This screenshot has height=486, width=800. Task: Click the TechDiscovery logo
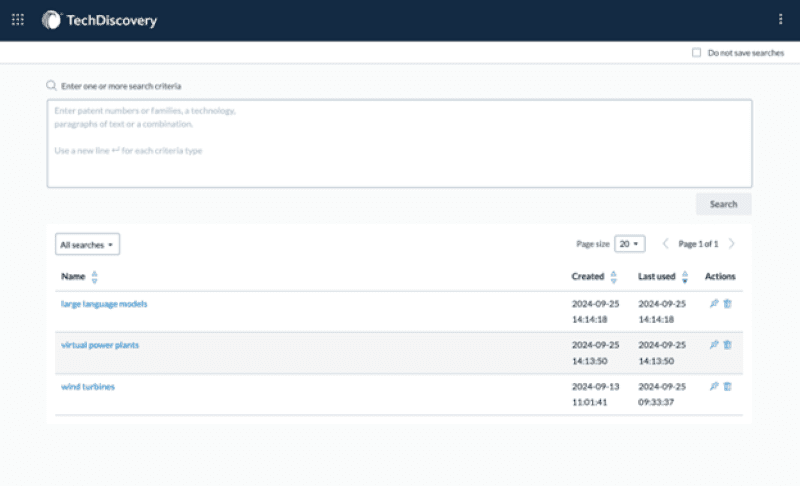(x=100, y=19)
